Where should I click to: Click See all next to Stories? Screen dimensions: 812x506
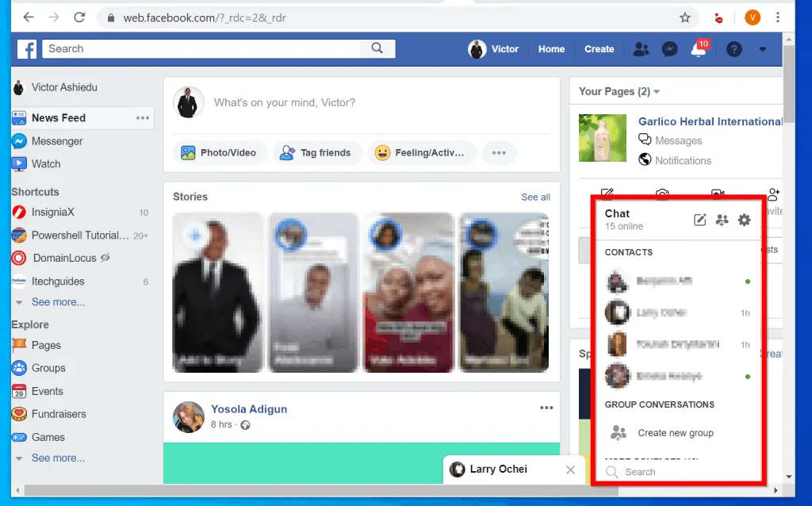click(x=535, y=197)
